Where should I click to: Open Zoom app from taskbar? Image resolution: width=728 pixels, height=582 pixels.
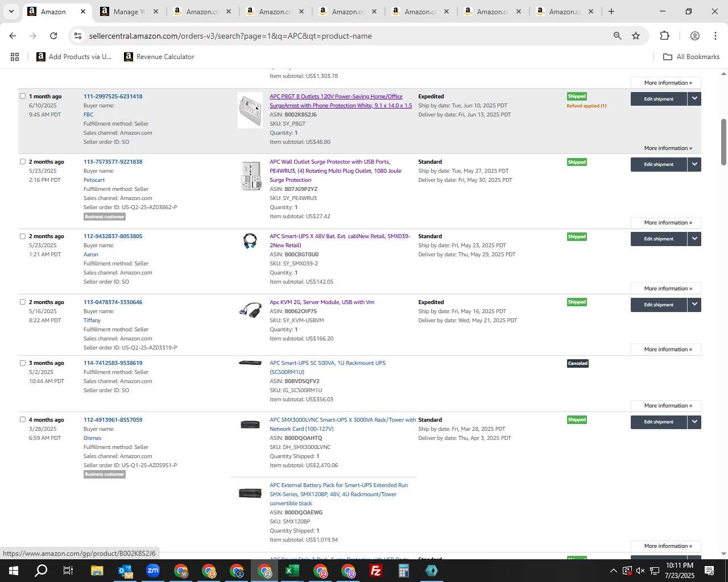[153, 571]
